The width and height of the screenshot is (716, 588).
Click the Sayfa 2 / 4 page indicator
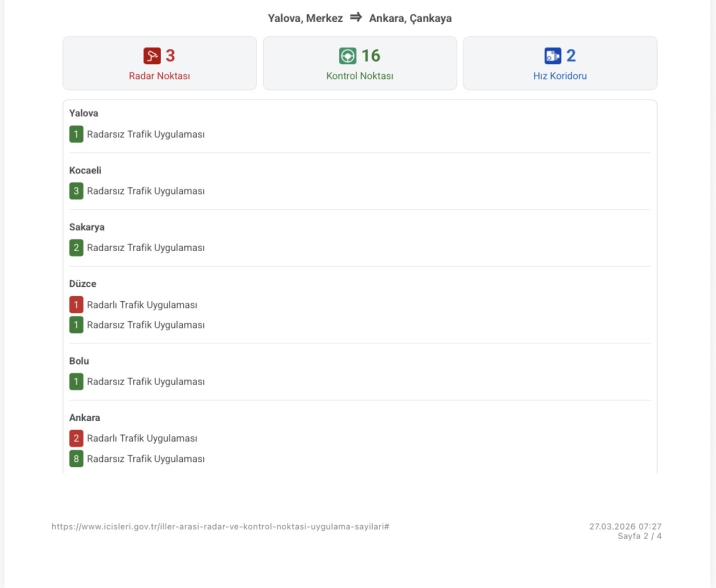[639, 536]
